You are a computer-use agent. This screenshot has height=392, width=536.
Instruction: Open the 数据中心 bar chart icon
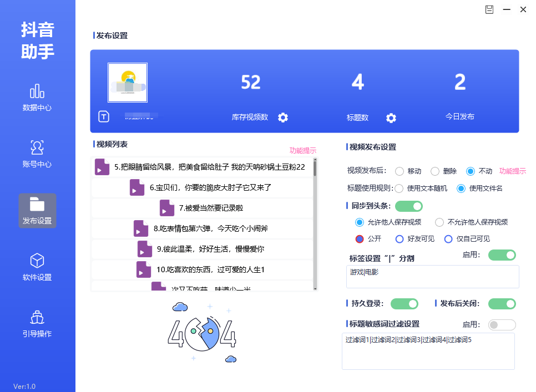pos(37,91)
